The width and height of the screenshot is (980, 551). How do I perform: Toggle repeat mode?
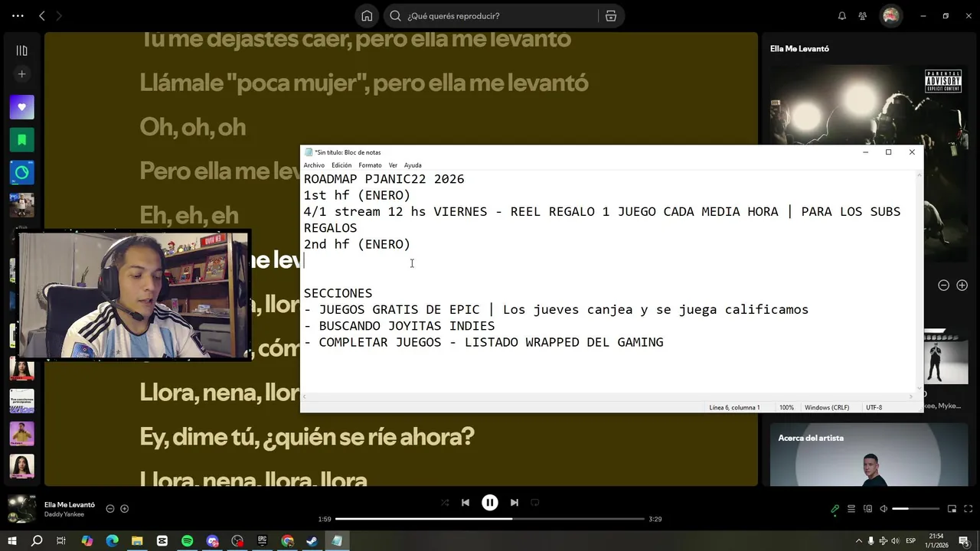pyautogui.click(x=535, y=503)
